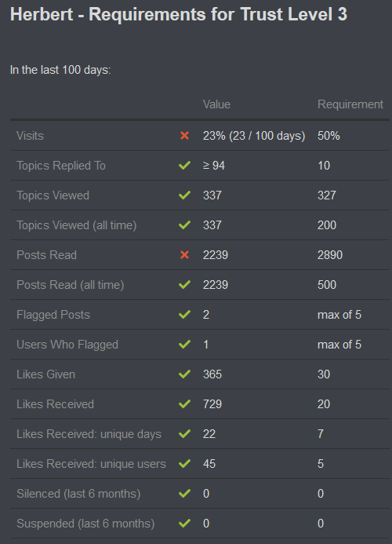Click the red X icon next to Posts Read
Image resolution: width=392 pixels, height=544 pixels.
184,255
